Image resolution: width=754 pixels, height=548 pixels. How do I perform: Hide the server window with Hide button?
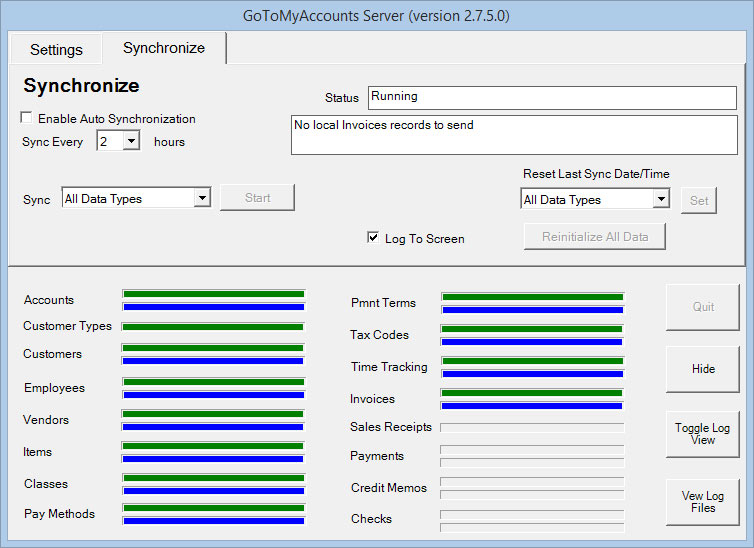pos(703,369)
